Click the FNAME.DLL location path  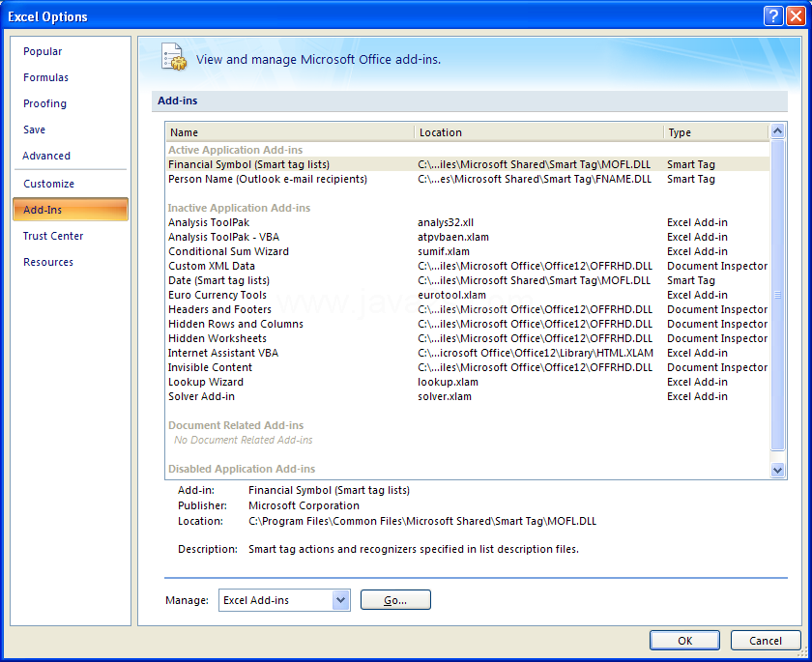[535, 179]
